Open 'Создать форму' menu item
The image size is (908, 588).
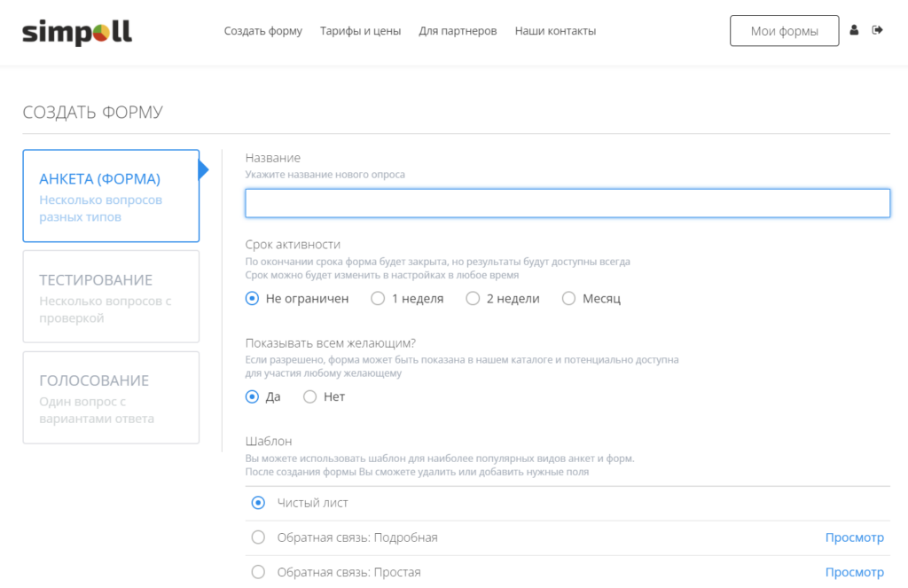tap(262, 31)
